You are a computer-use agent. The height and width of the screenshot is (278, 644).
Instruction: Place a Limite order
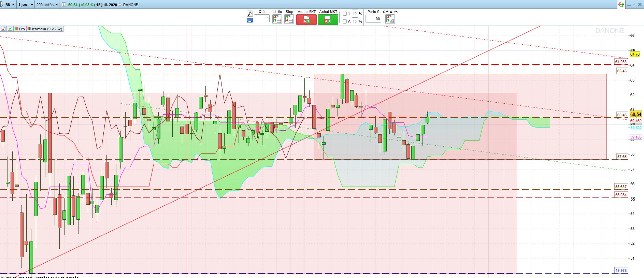(277, 19)
